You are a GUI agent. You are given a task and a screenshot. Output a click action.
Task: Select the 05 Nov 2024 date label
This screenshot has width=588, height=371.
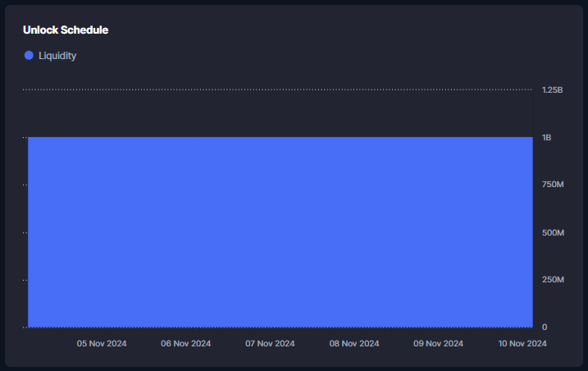102,344
